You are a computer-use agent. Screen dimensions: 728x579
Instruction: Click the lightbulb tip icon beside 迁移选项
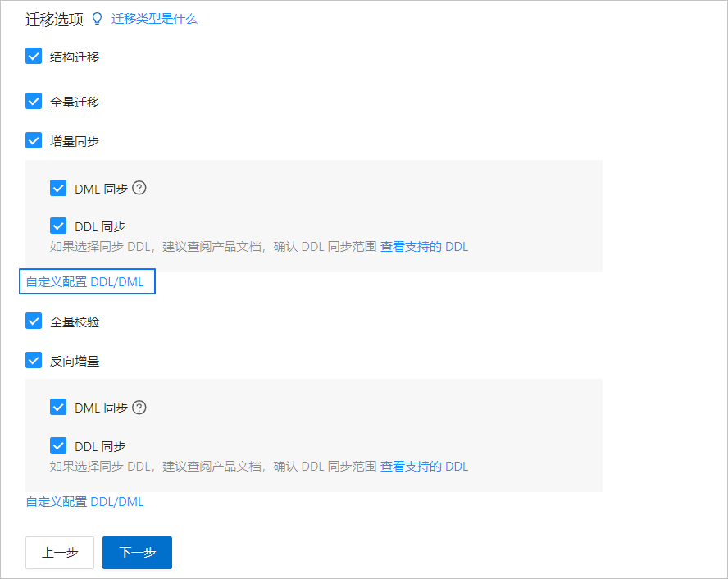[97, 19]
